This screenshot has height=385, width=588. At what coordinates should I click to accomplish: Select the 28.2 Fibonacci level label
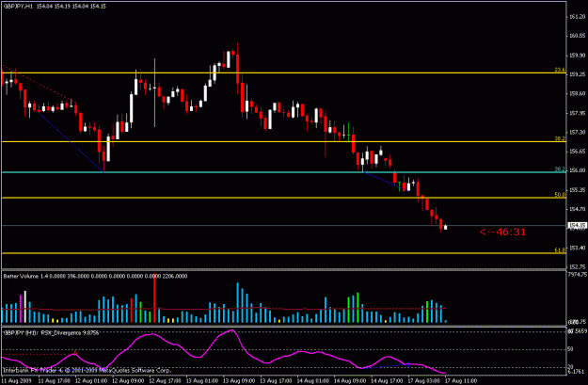[560, 138]
